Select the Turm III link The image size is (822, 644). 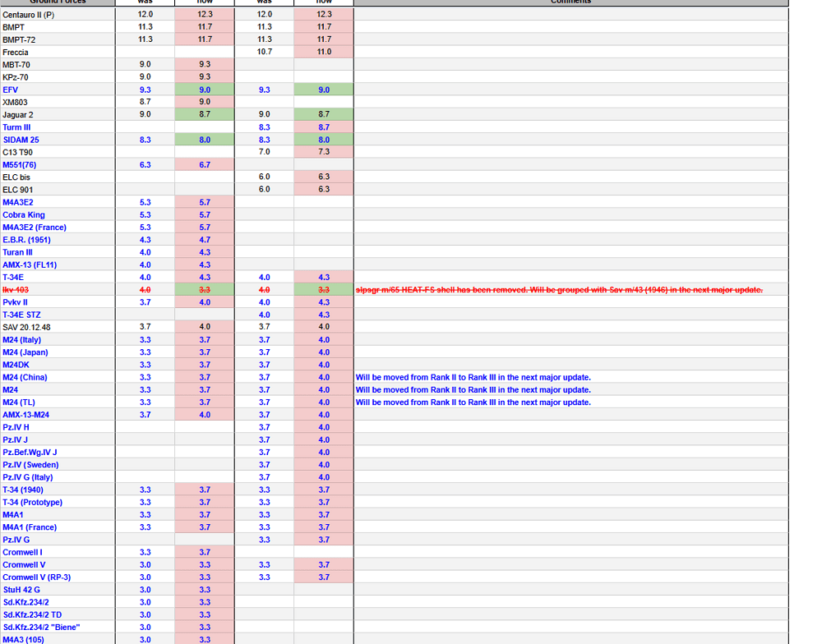17,127
